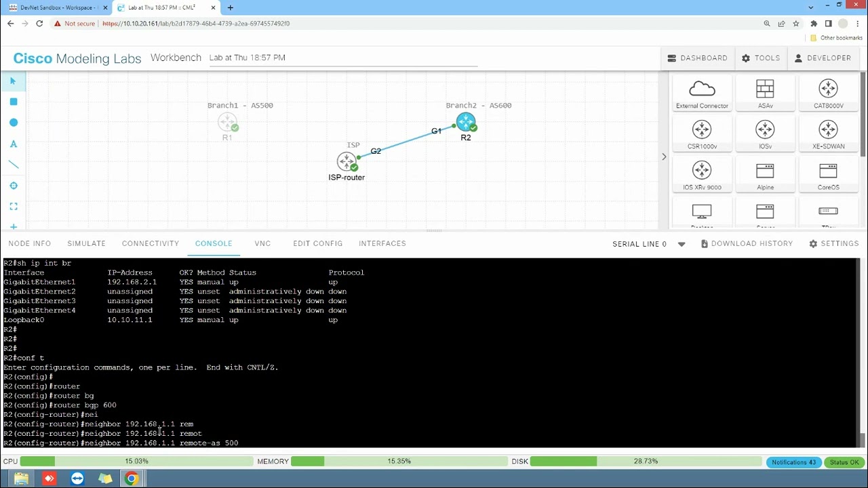Open TeamViewer from the taskbar
The width and height of the screenshot is (868, 488).
(77, 479)
